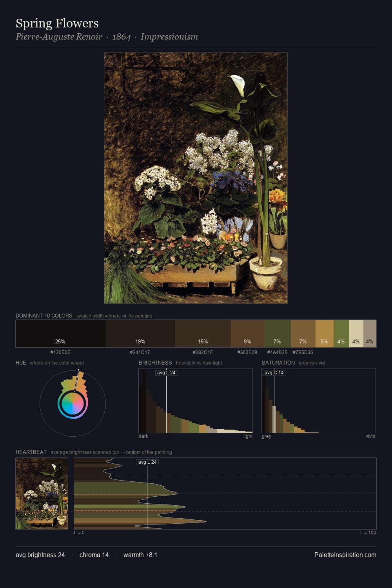The image size is (392, 588).
Task: Click the #4A4B2B hex label
Action: pyautogui.click(x=278, y=352)
